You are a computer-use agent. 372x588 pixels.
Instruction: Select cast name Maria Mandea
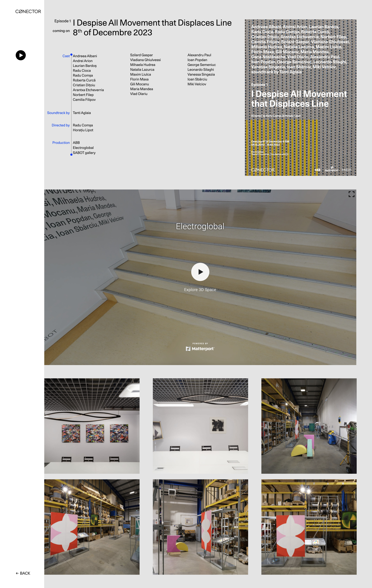[142, 89]
